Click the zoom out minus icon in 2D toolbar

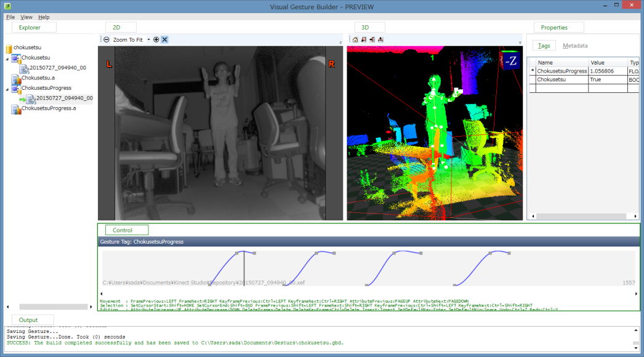(107, 40)
